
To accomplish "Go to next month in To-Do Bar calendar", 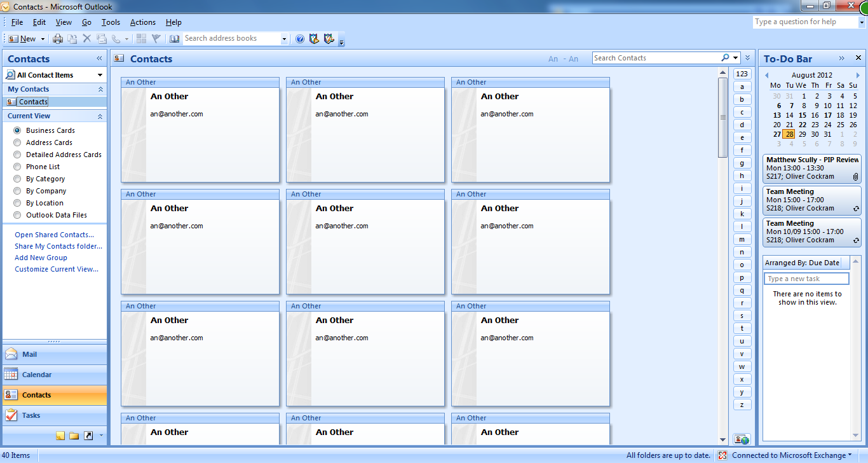I will coord(858,75).
